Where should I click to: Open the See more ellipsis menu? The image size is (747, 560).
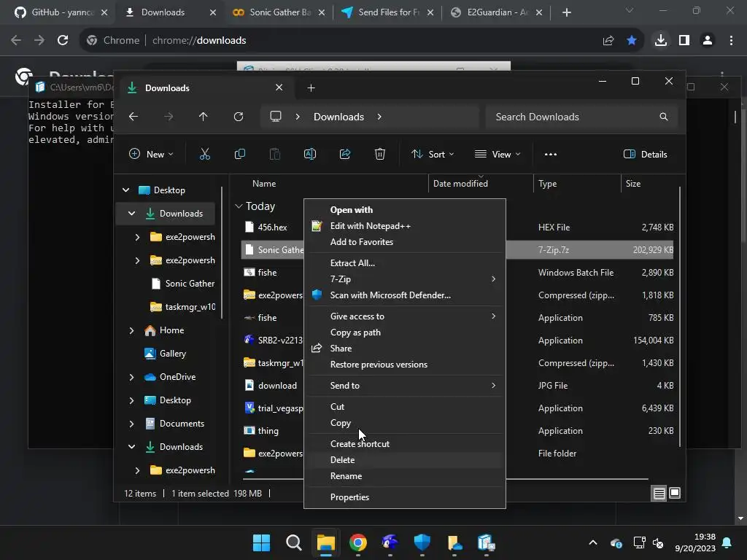click(551, 154)
